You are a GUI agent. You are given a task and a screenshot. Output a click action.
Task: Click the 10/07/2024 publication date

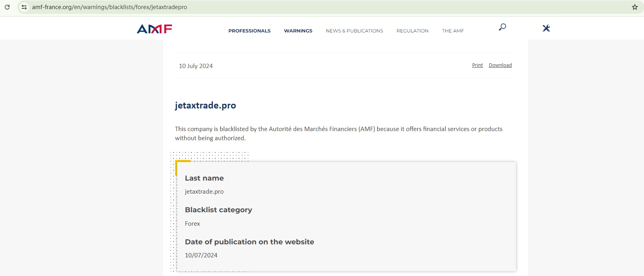[201, 255]
